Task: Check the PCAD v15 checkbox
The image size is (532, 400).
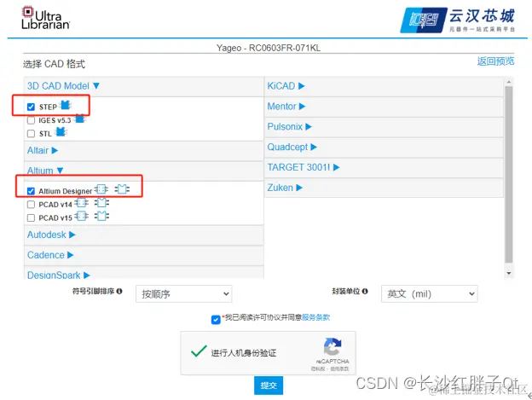Action: [x=31, y=217]
